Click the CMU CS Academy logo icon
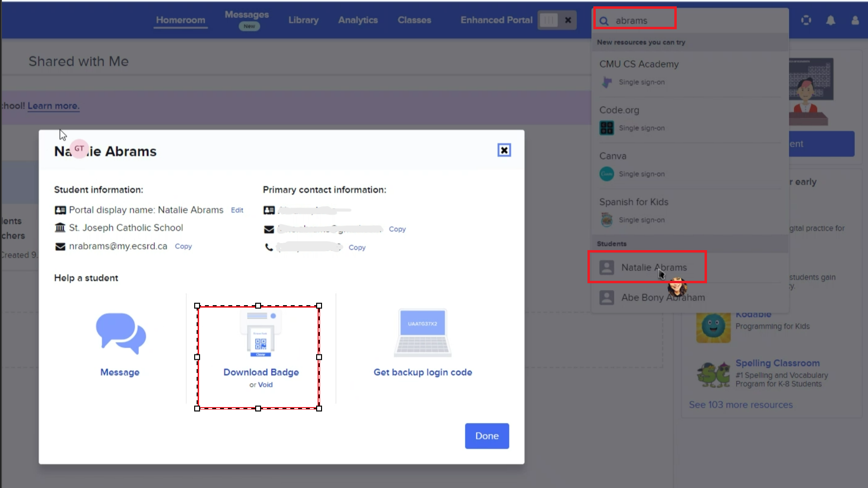Viewport: 868px width, 488px height. (606, 82)
